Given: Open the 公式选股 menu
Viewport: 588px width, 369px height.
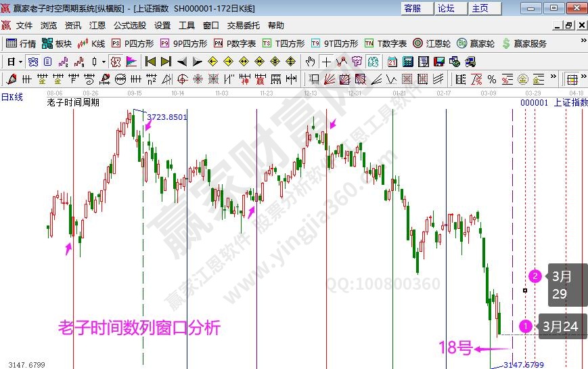Looking at the screenshot, I should click(x=130, y=26).
